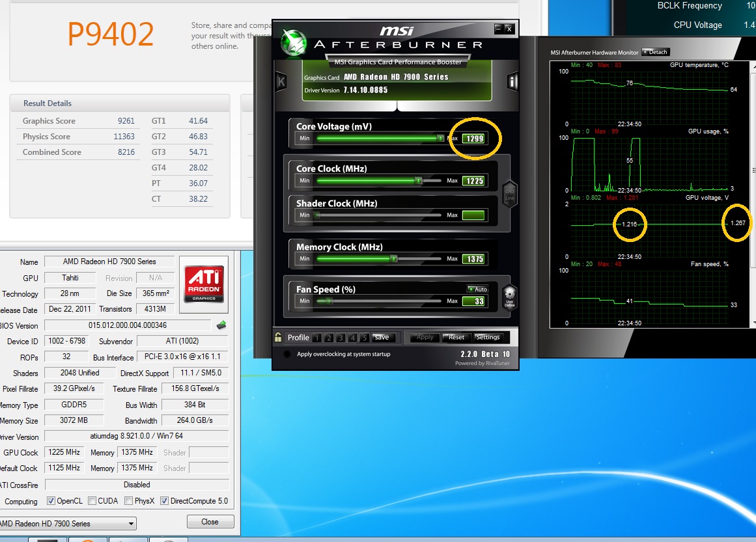Click the Core Clock slider handle

(x=419, y=181)
